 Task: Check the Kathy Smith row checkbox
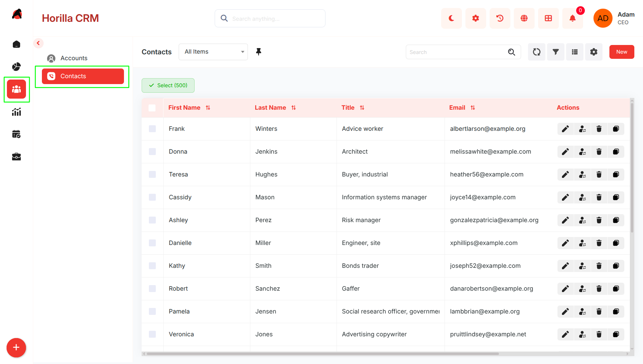152,266
